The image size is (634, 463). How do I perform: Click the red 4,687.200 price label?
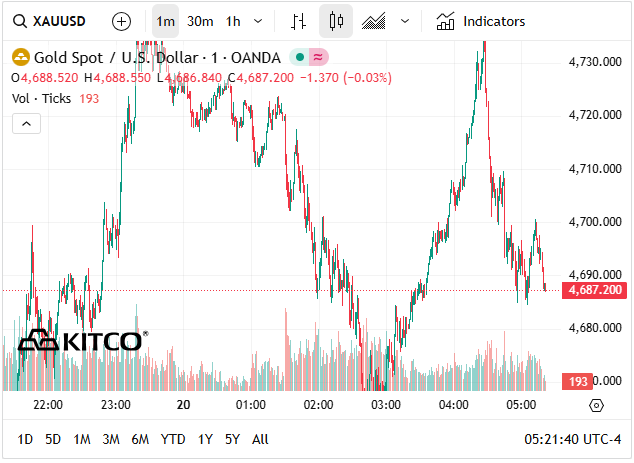(x=596, y=290)
